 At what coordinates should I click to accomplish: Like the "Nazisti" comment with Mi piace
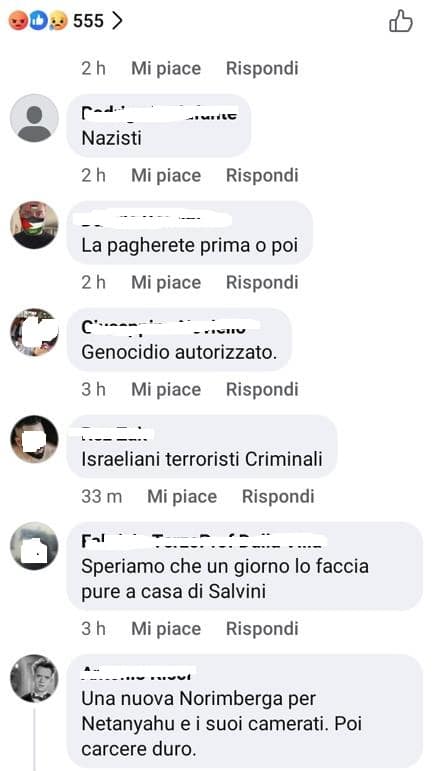[x=166, y=176]
